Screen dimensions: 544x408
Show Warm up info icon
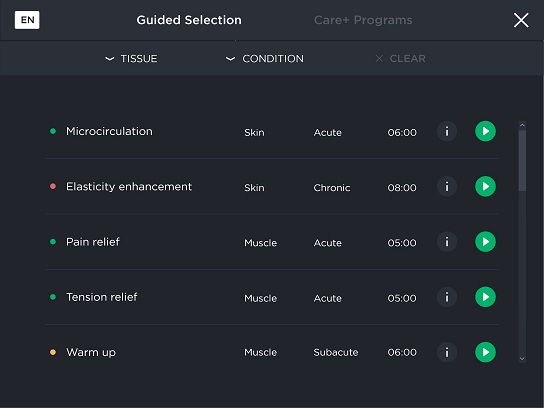(x=447, y=352)
